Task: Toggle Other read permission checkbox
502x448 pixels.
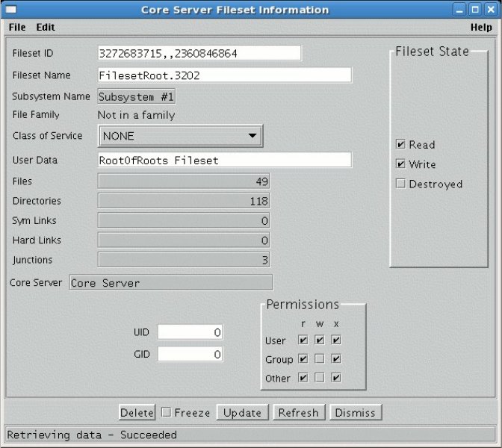Action: point(303,378)
